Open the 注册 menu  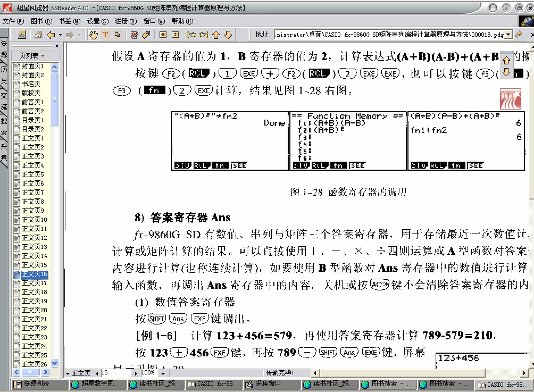point(126,21)
